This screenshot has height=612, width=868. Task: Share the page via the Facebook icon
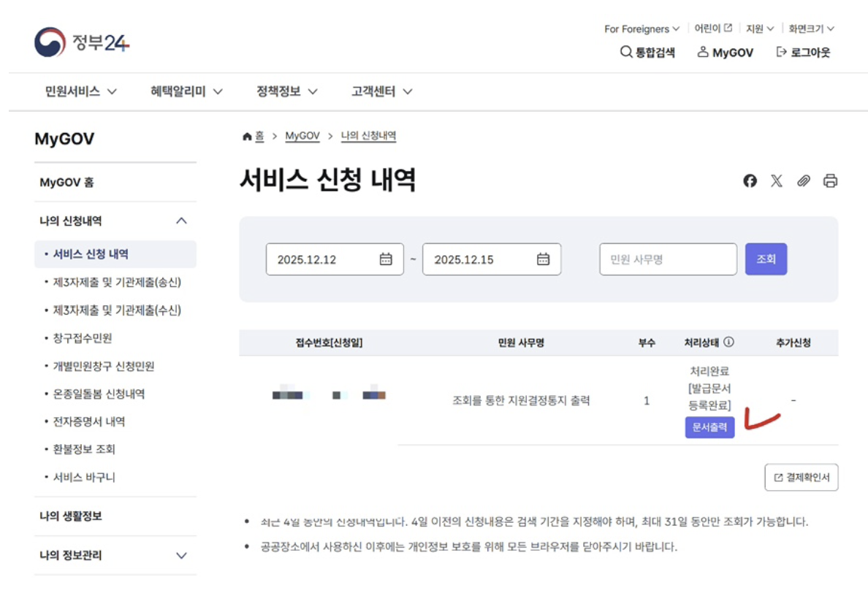pyautogui.click(x=750, y=180)
